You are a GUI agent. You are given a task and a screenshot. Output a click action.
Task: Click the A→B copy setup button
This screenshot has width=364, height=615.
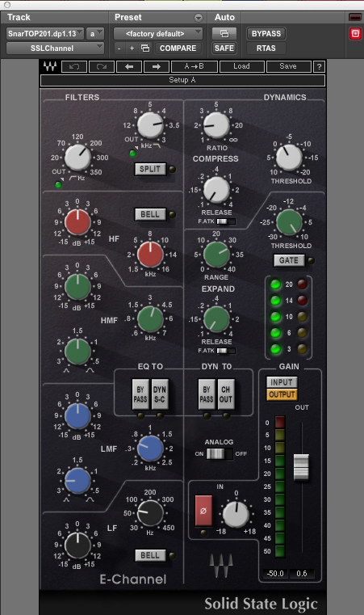pos(195,66)
